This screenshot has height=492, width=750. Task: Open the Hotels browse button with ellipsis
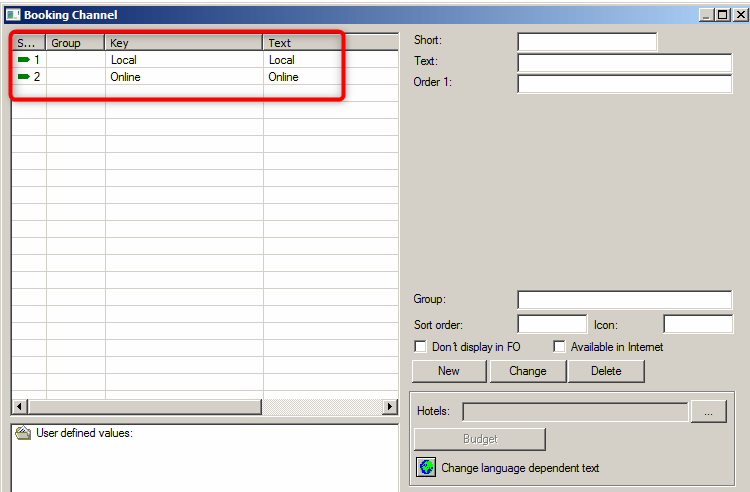(x=708, y=412)
